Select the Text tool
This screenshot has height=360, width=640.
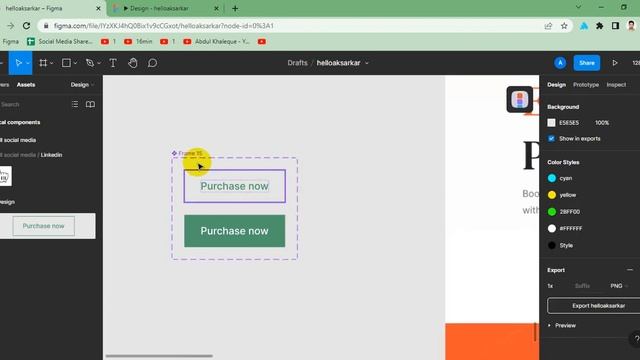(113, 63)
